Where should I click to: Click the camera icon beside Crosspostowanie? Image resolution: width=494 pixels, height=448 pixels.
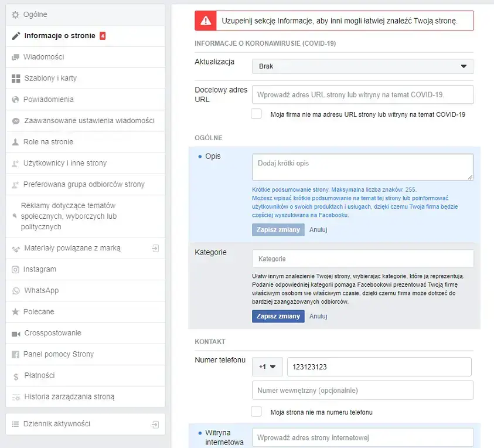[16, 334]
